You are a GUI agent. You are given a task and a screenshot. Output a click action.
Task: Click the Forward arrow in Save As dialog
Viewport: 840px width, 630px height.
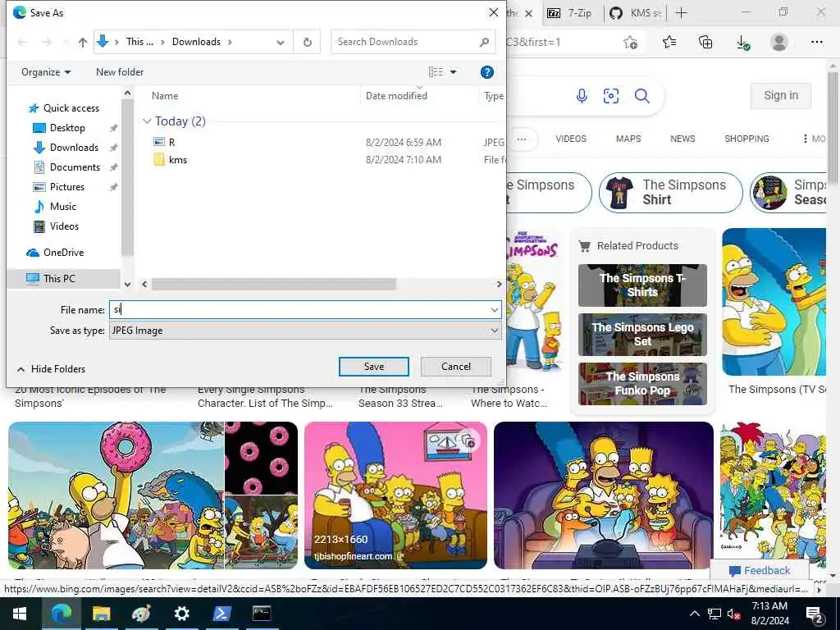point(47,42)
